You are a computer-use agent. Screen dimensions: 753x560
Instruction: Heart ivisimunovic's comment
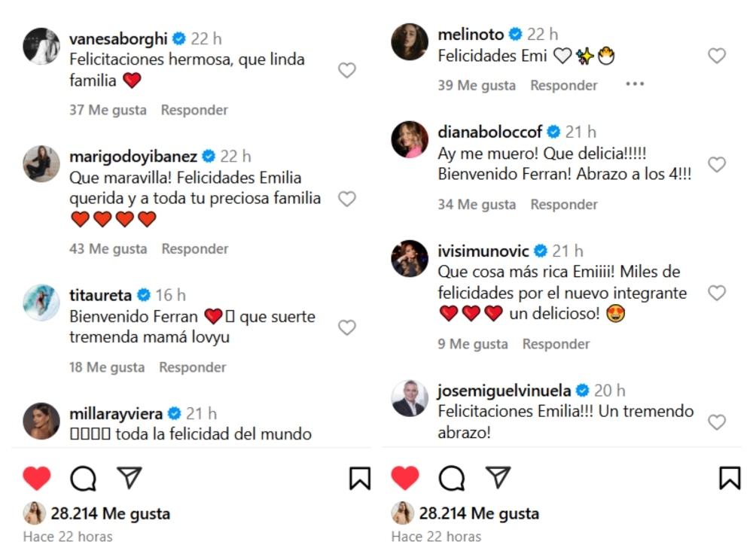[x=717, y=293]
